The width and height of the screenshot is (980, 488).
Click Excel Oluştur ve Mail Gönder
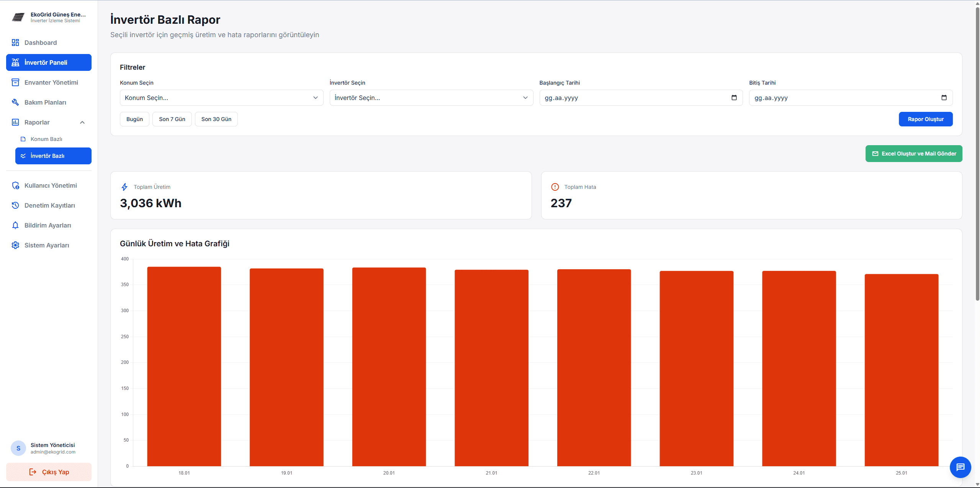coord(913,154)
